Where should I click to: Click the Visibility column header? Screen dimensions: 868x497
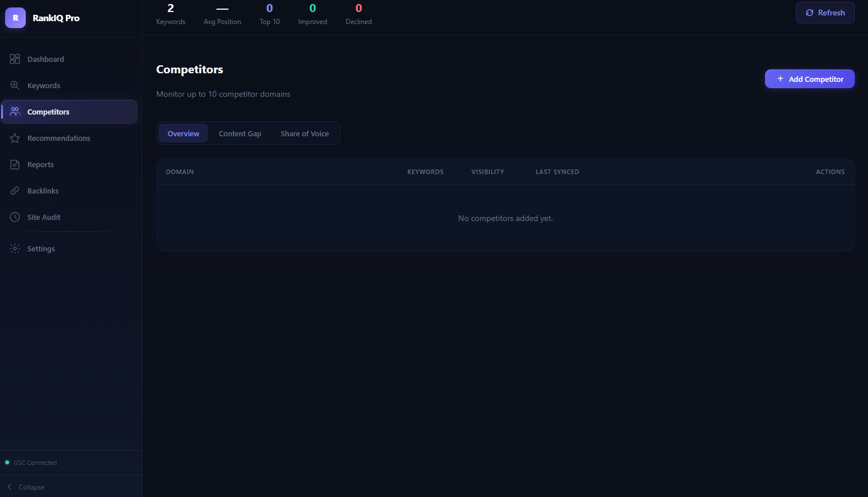pos(487,172)
